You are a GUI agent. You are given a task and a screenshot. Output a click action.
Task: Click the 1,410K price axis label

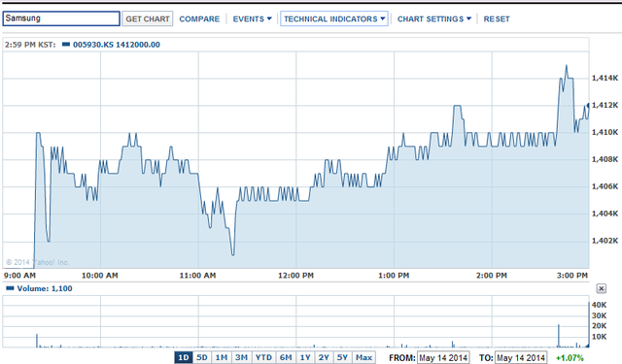(x=605, y=132)
